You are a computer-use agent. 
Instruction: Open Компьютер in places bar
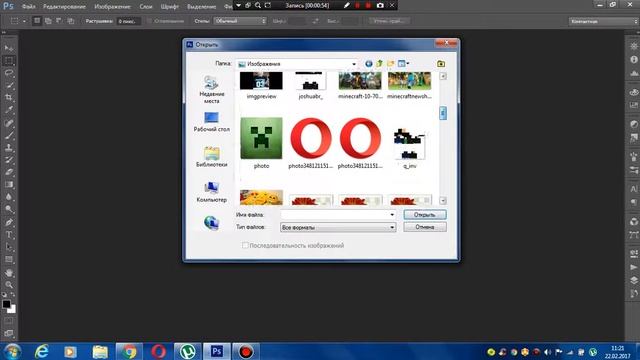tap(211, 192)
